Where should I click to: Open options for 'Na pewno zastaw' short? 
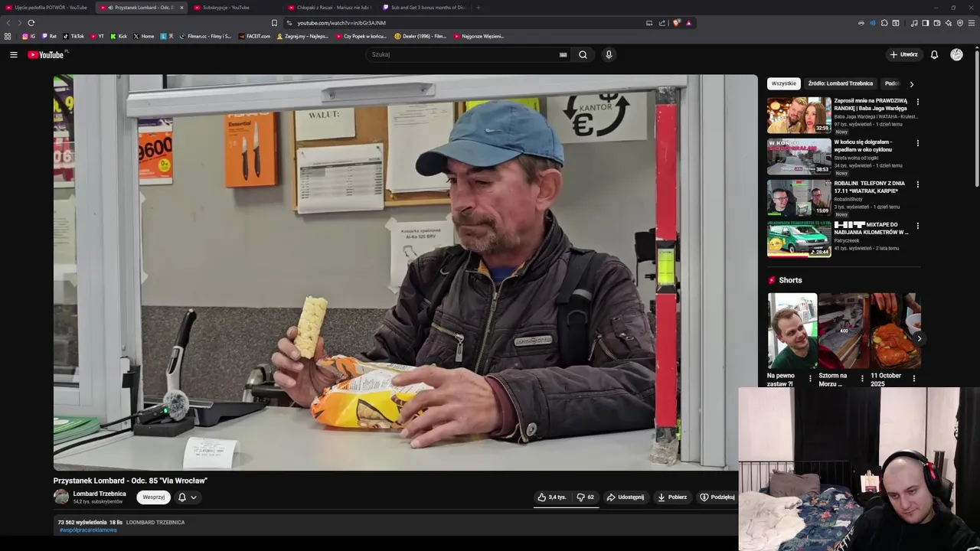(810, 378)
